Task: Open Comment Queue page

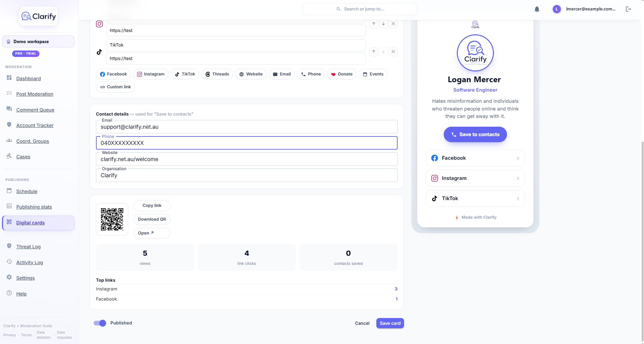Action: 35,110
